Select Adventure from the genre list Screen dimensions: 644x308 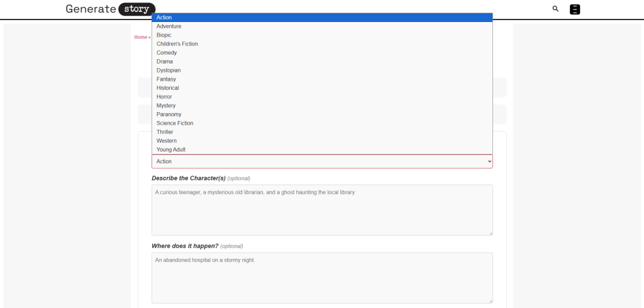pyautogui.click(x=169, y=26)
